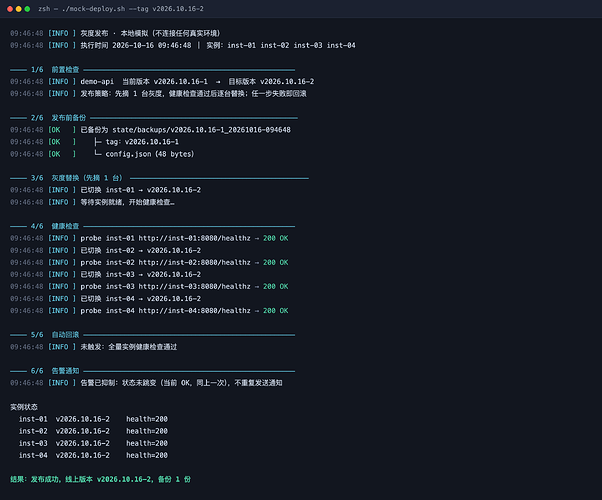Click the final green '结果: 发布成功' line

pyautogui.click(x=101, y=480)
